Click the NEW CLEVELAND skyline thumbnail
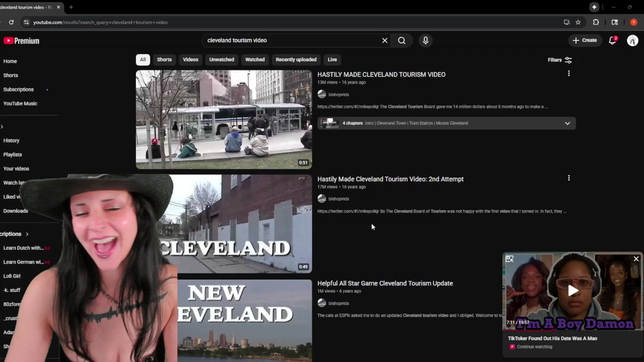Image resolution: width=644 pixels, height=362 pixels. tap(245, 321)
